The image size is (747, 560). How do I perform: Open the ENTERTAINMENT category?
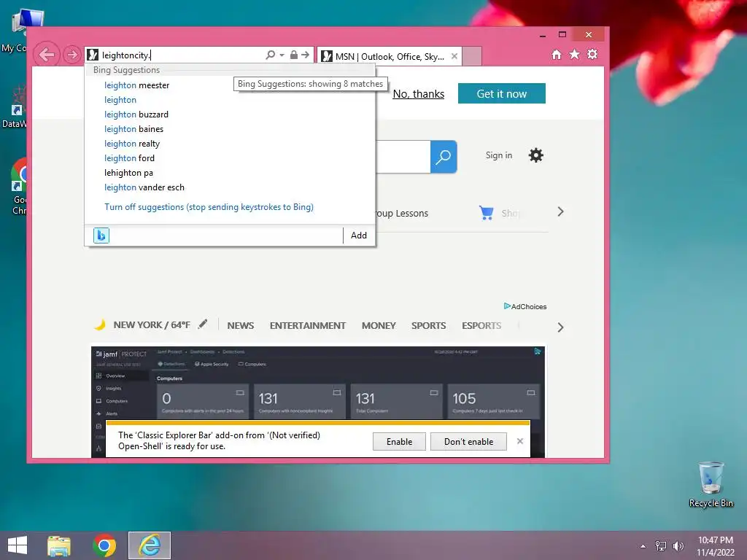308,326
